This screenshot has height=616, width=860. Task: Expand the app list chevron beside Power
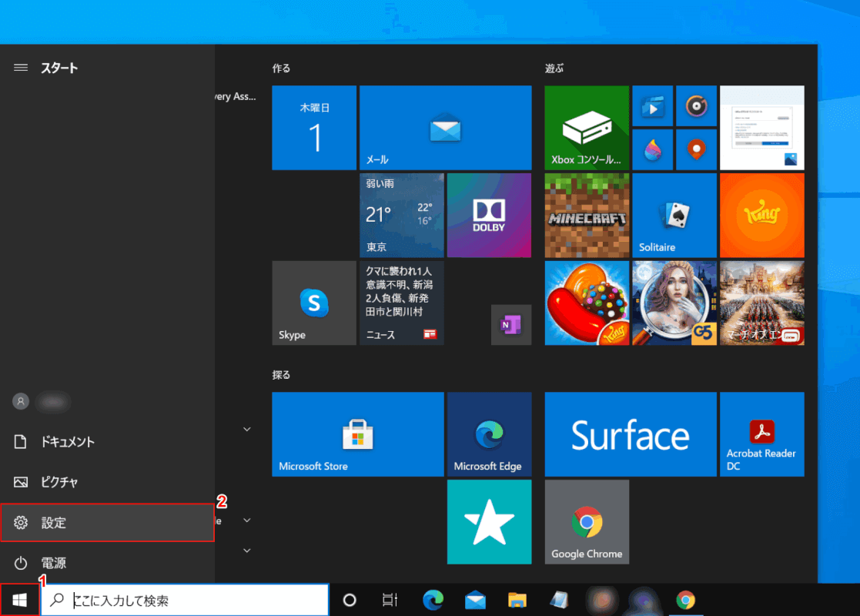(247, 550)
